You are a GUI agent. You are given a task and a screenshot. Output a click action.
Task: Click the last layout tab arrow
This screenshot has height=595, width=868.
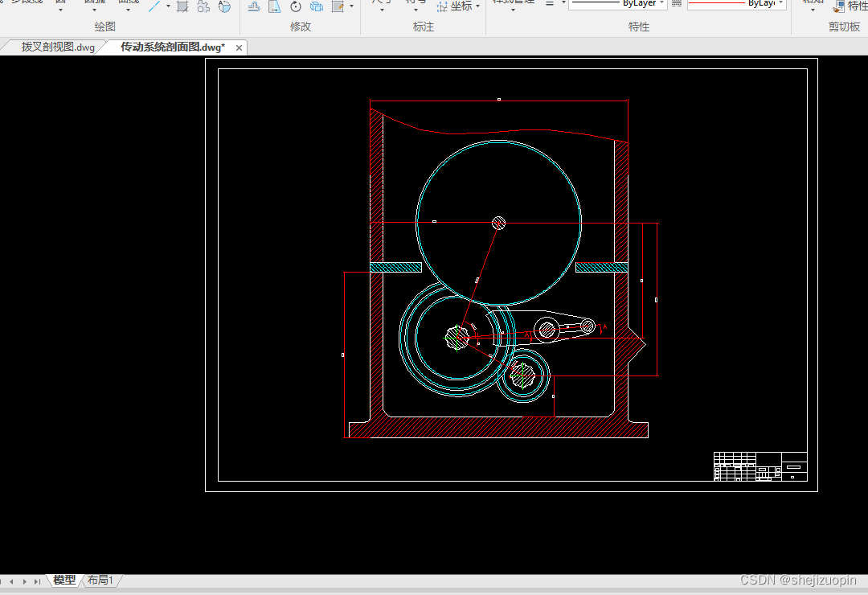click(37, 581)
